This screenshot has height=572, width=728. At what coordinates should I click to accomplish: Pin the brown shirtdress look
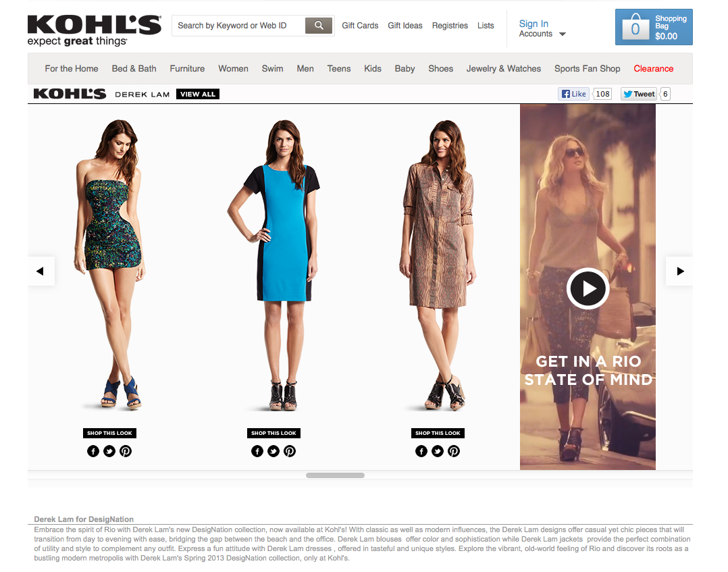pos(454,451)
